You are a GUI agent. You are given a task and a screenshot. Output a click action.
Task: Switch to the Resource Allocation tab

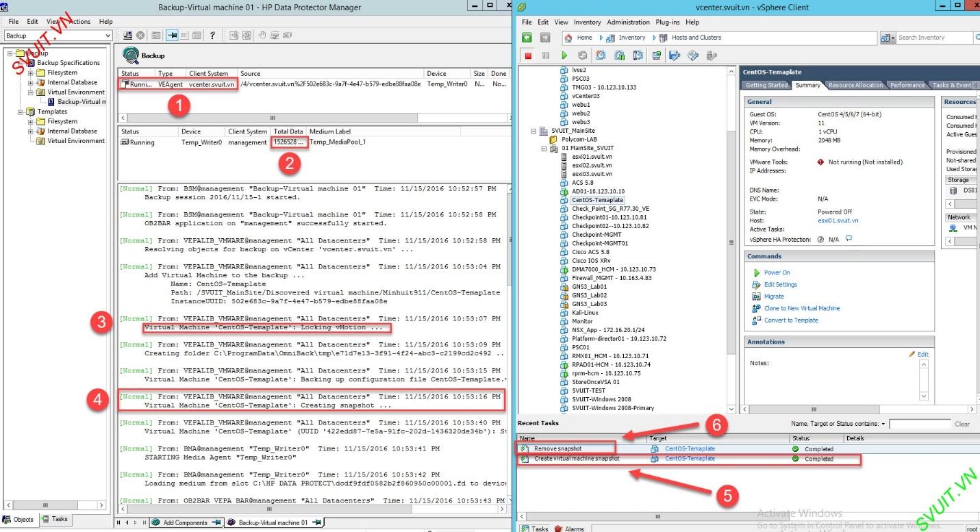(855, 85)
